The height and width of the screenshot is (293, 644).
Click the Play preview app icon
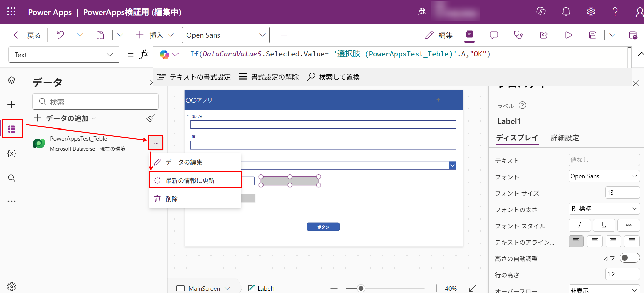pyautogui.click(x=569, y=35)
